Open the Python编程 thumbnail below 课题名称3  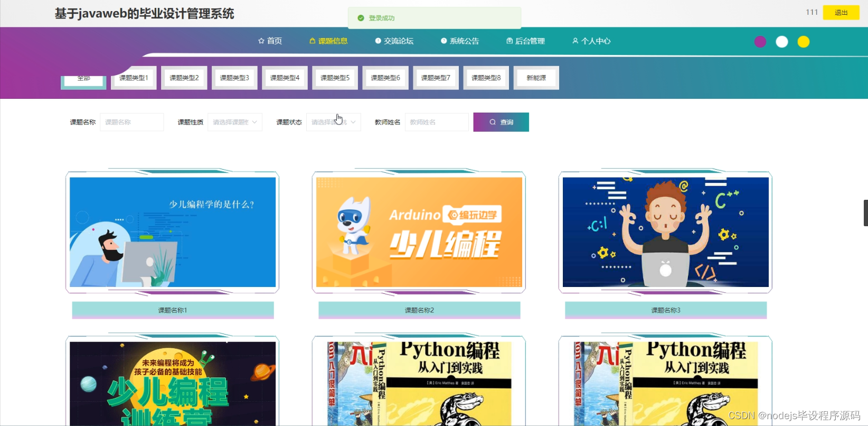coord(666,384)
